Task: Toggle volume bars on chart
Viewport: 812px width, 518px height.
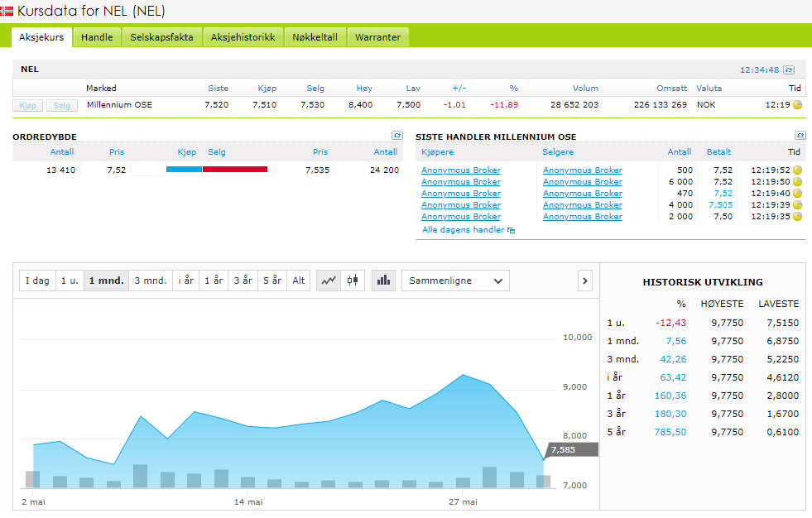Action: (383, 281)
